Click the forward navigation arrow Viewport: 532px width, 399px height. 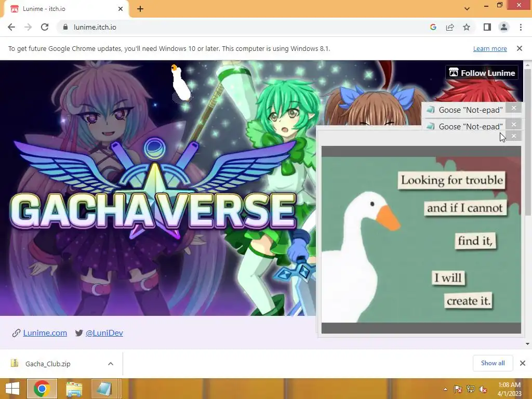click(x=28, y=27)
